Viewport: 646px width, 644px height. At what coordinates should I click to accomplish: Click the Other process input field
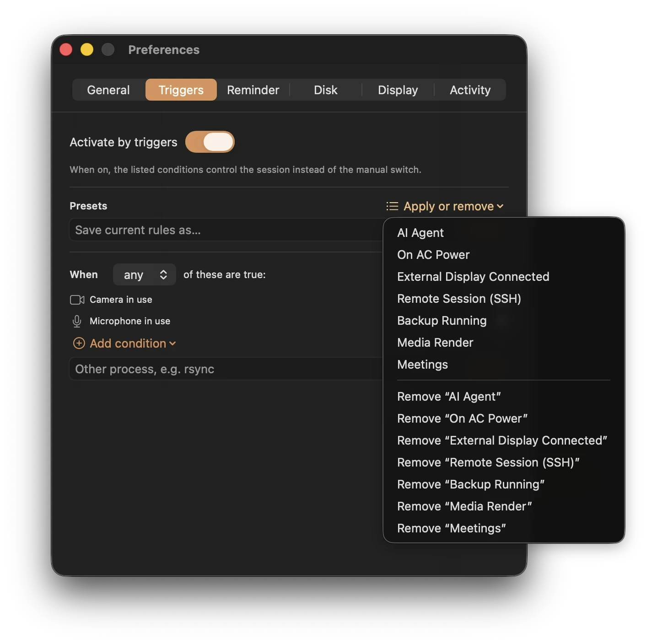coord(226,369)
